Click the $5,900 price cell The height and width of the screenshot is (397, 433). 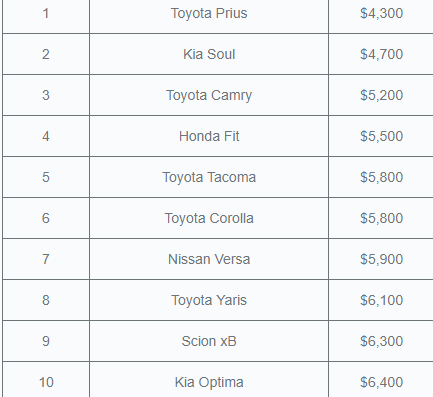coord(381,259)
